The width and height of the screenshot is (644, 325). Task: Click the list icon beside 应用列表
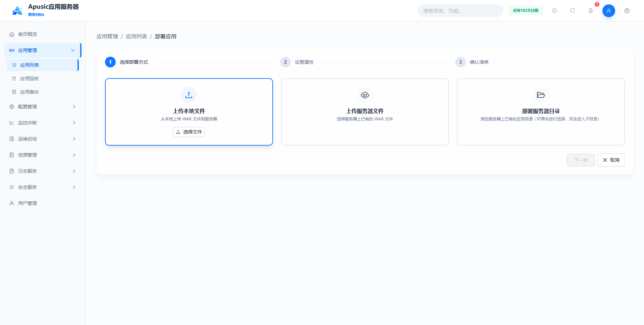point(14,65)
